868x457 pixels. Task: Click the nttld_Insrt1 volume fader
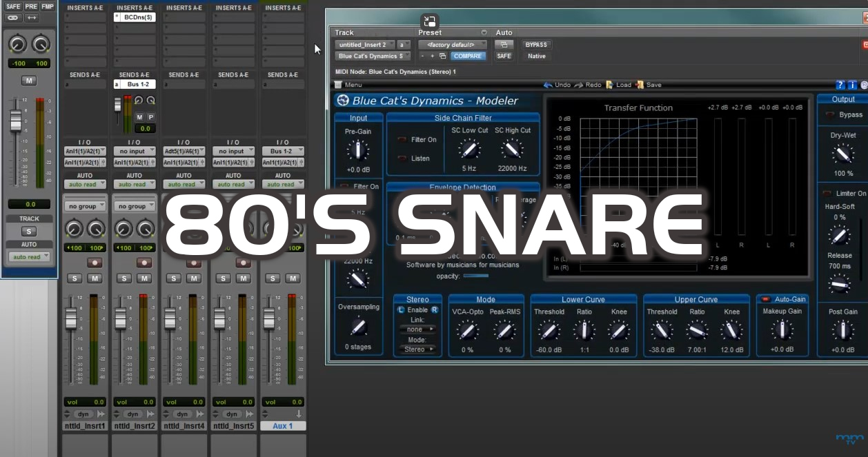(70, 319)
